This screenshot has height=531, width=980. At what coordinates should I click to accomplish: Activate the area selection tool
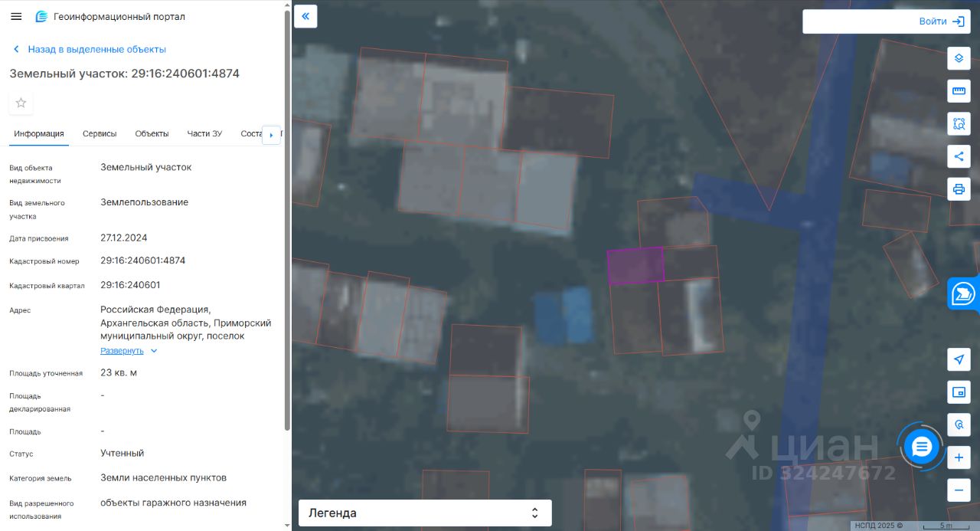959,123
